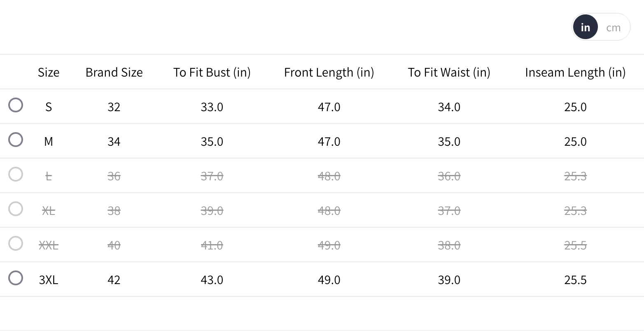Click the To Fit Waist column header
The width and height of the screenshot is (644, 331).
(x=449, y=72)
